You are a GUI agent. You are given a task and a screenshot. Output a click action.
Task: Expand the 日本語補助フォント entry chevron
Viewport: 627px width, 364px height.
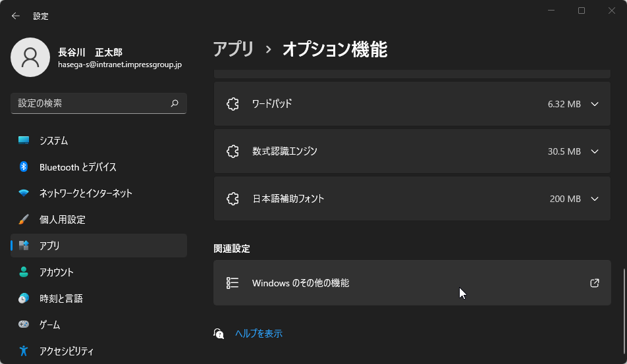[x=595, y=199]
